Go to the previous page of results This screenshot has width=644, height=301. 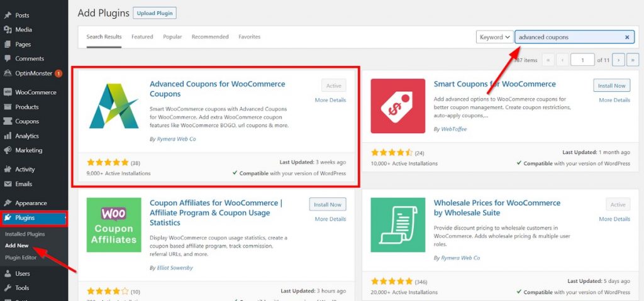pos(562,60)
